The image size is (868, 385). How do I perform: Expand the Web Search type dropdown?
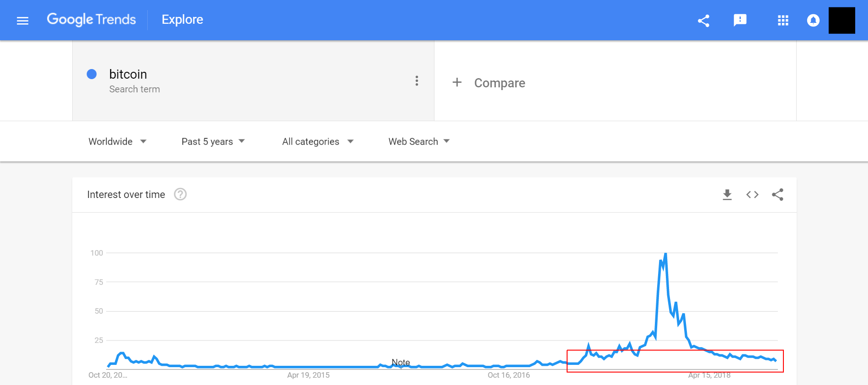(x=419, y=142)
